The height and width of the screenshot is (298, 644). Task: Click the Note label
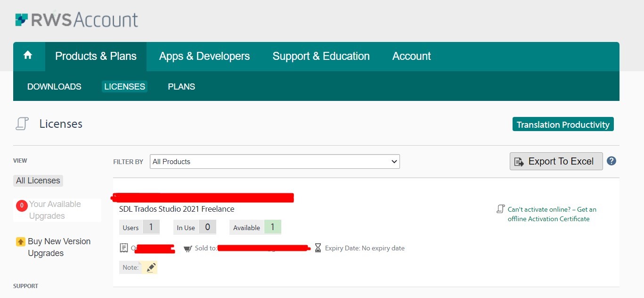pos(130,267)
